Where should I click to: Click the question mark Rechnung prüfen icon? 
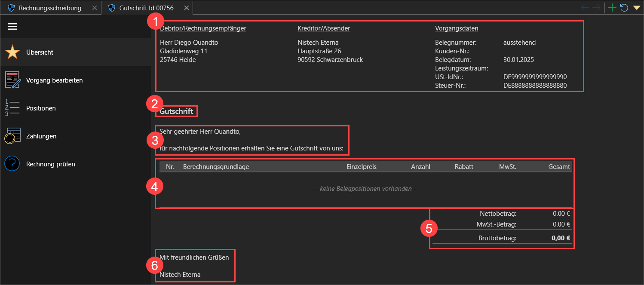(12, 164)
